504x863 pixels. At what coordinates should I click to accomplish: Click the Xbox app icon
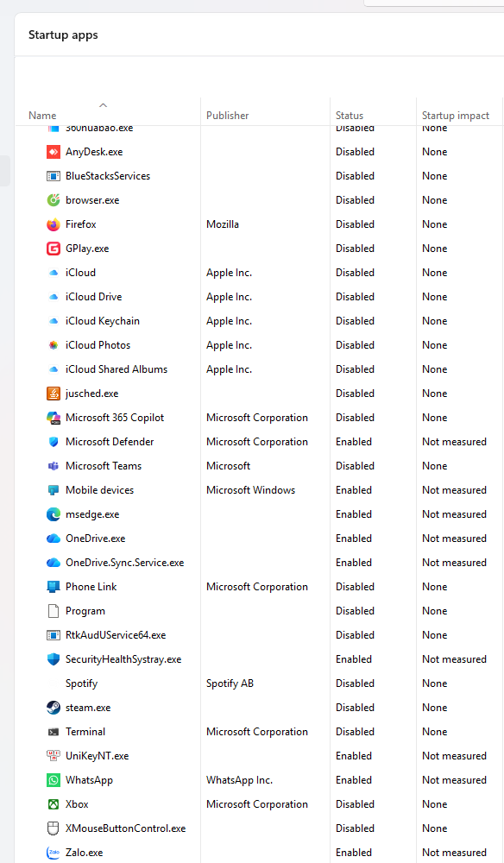54,804
